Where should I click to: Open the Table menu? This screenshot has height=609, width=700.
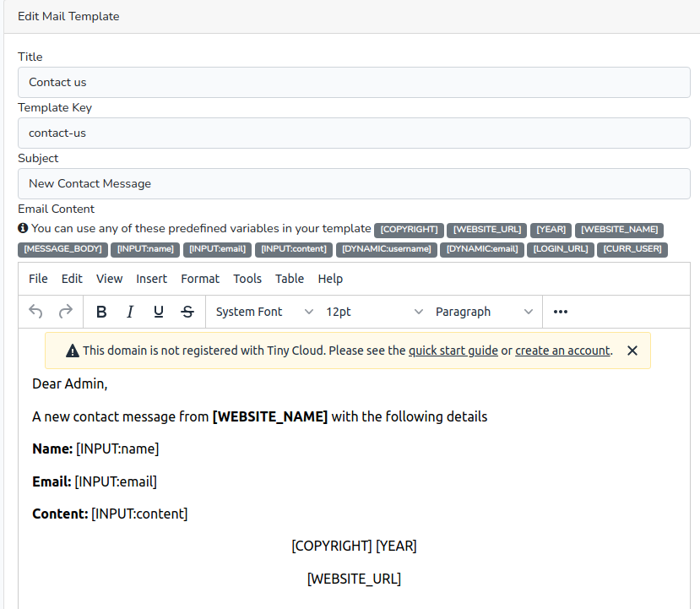coord(290,279)
